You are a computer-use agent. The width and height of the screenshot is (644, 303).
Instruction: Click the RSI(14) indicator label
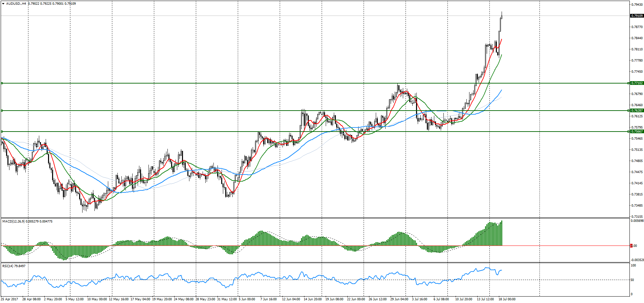point(8,266)
